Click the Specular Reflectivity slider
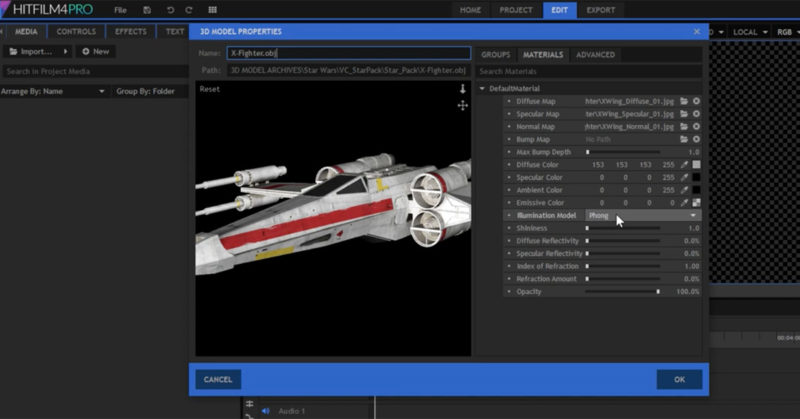This screenshot has width=800, height=419. pyautogui.click(x=623, y=254)
